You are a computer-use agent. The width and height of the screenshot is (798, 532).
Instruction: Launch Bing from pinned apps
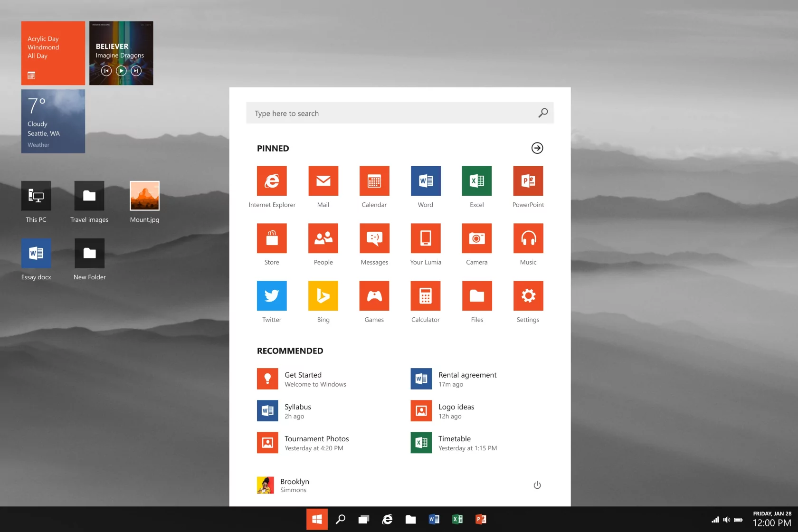[323, 296]
